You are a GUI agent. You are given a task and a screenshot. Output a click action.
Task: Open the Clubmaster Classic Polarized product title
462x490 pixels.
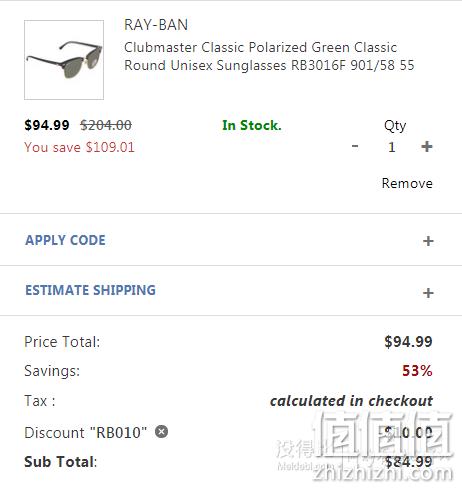(269, 56)
